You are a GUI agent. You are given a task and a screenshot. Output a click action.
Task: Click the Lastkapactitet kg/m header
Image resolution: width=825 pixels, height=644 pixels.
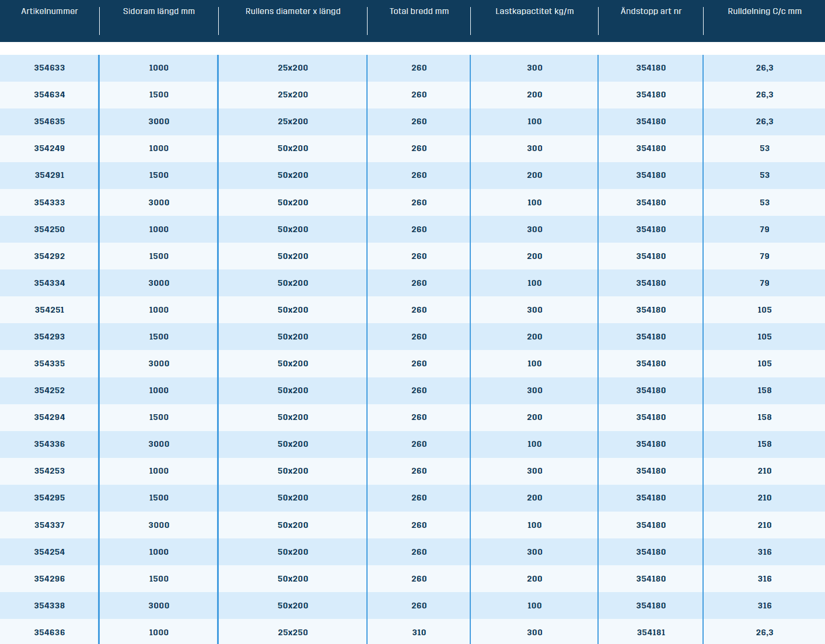click(534, 12)
